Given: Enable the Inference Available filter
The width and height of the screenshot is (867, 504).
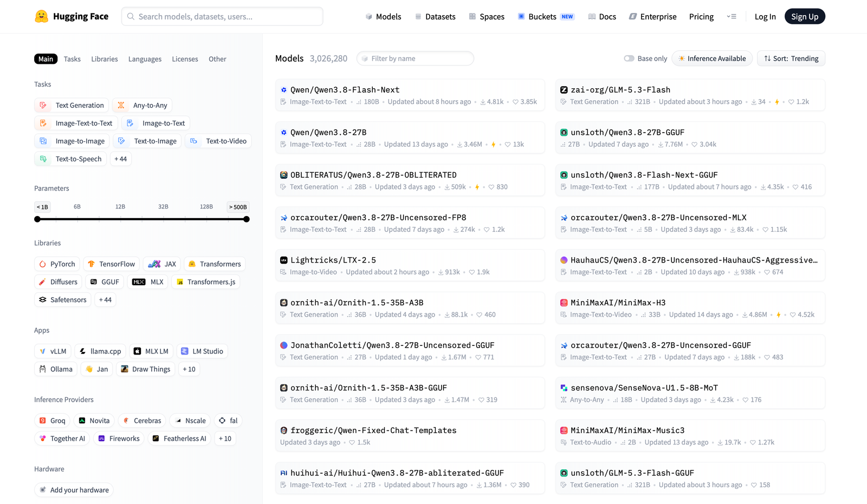Looking at the screenshot, I should [x=712, y=58].
